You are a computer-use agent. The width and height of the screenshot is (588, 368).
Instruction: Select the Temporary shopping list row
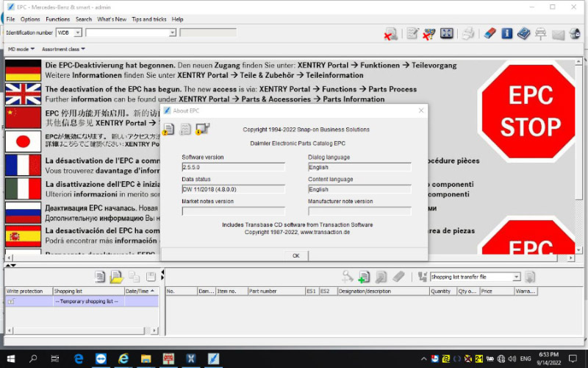pyautogui.click(x=82, y=301)
